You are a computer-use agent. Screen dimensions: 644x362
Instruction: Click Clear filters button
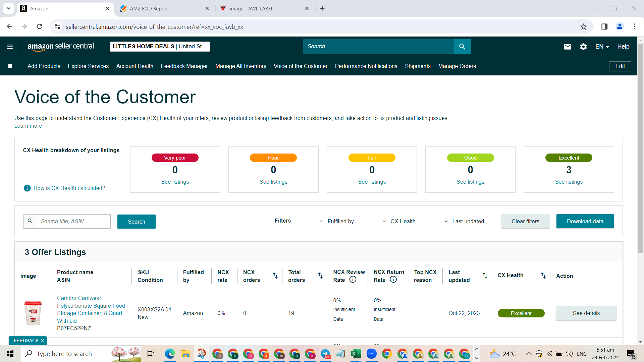click(525, 221)
